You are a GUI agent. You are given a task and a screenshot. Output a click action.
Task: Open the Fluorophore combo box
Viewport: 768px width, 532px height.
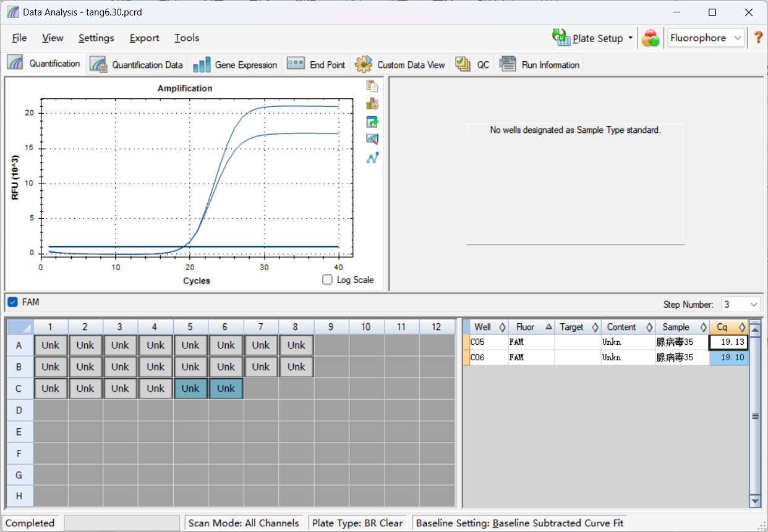(x=705, y=38)
